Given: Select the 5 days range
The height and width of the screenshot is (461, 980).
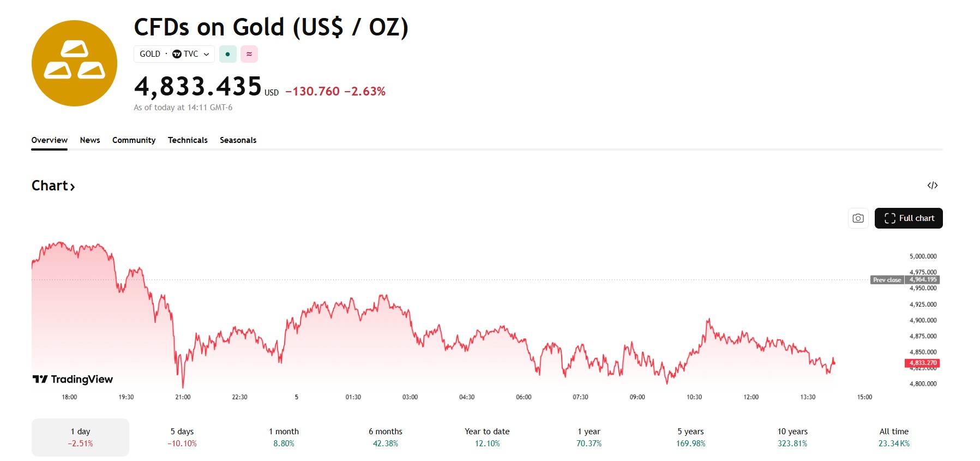Looking at the screenshot, I should pos(182,437).
